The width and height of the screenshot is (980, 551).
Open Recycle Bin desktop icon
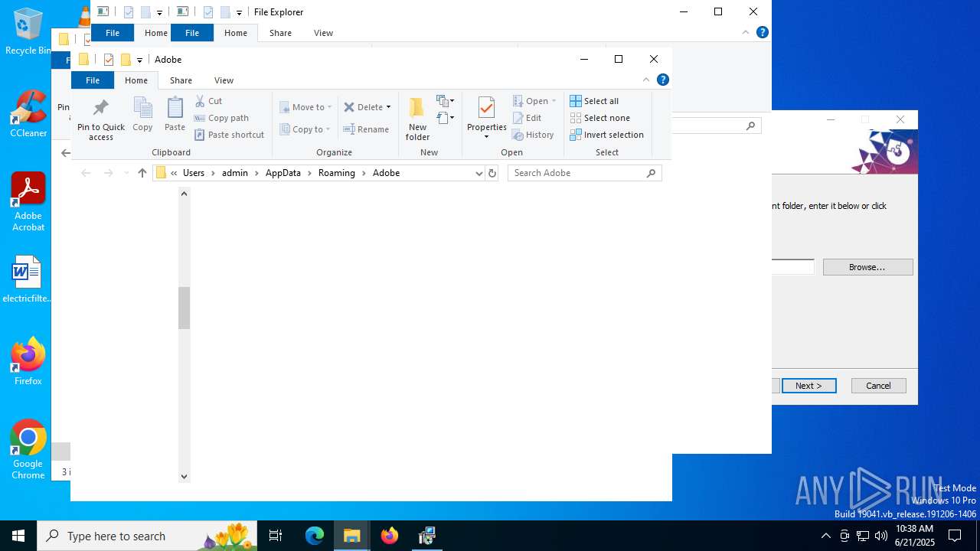pyautogui.click(x=27, y=32)
